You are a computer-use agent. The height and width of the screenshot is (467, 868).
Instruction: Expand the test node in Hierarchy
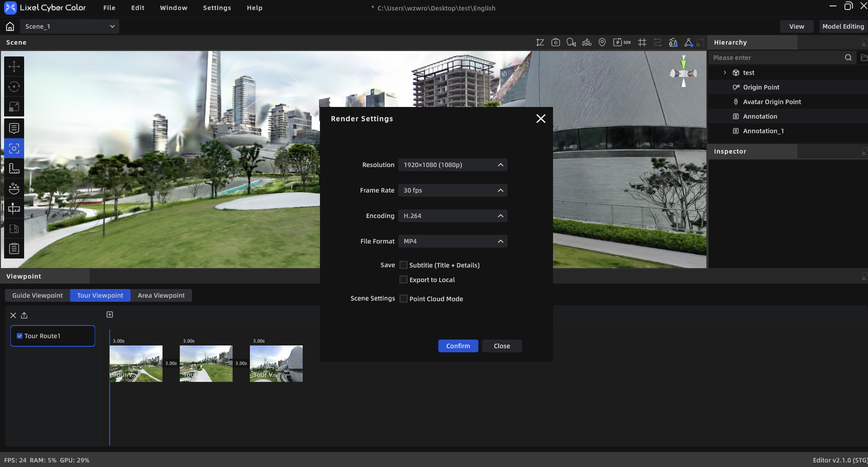(x=725, y=72)
